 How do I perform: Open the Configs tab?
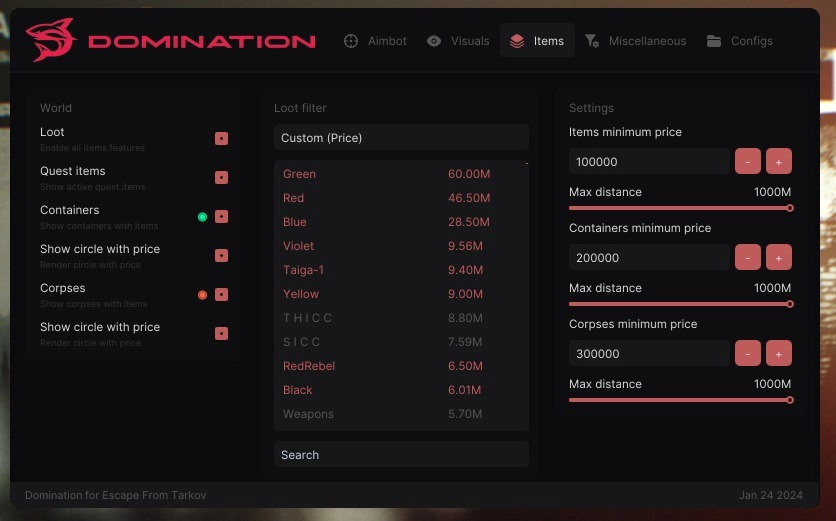(x=750, y=41)
